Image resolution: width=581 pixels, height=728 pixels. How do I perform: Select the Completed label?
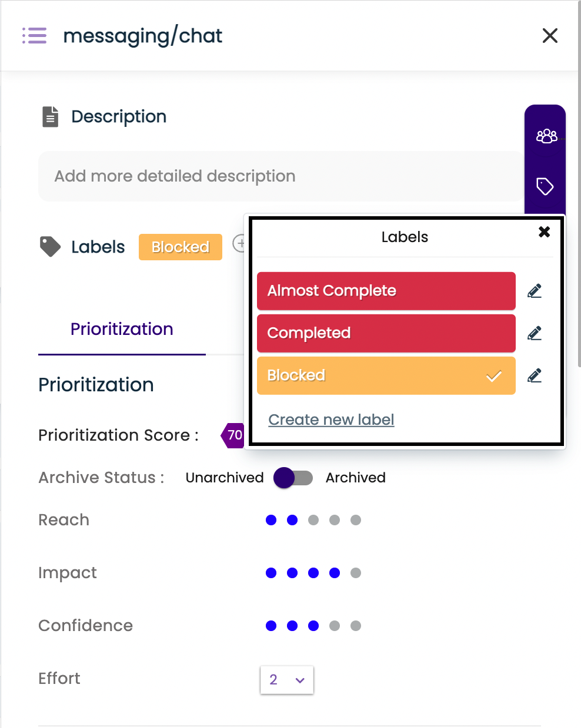coord(386,333)
